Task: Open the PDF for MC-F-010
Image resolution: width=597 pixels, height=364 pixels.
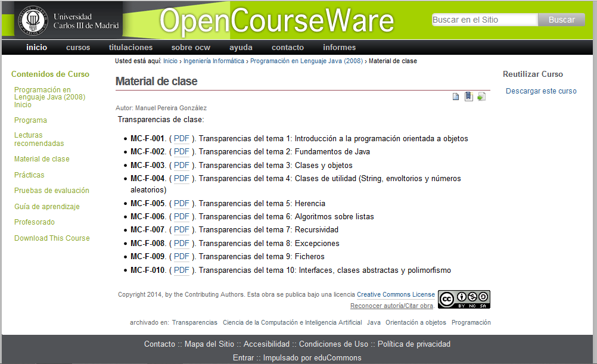Action: tap(181, 270)
